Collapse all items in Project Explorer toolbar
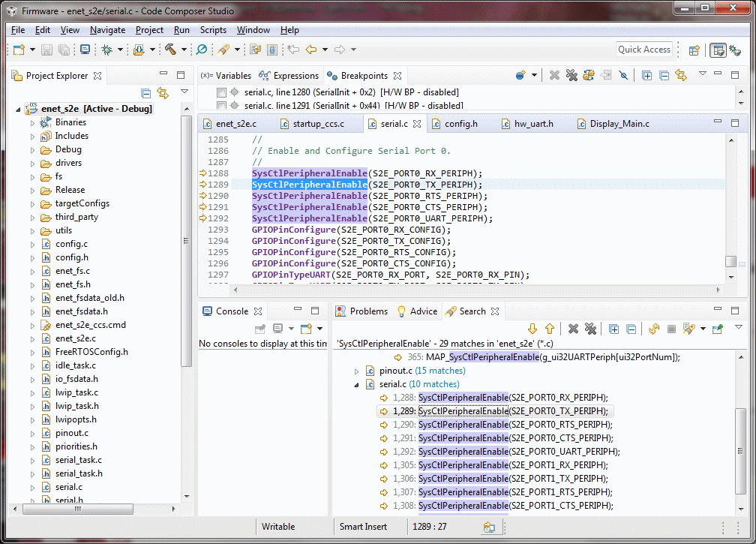756x544 pixels. [146, 93]
